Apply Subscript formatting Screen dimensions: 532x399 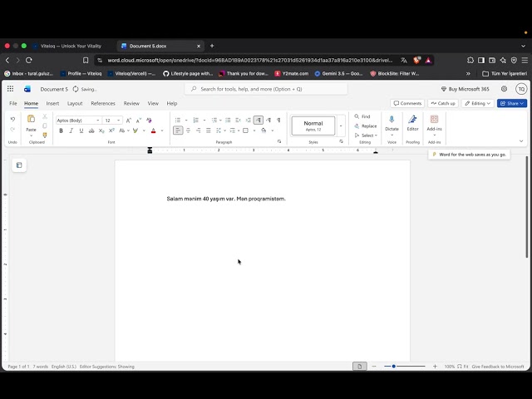(x=101, y=131)
